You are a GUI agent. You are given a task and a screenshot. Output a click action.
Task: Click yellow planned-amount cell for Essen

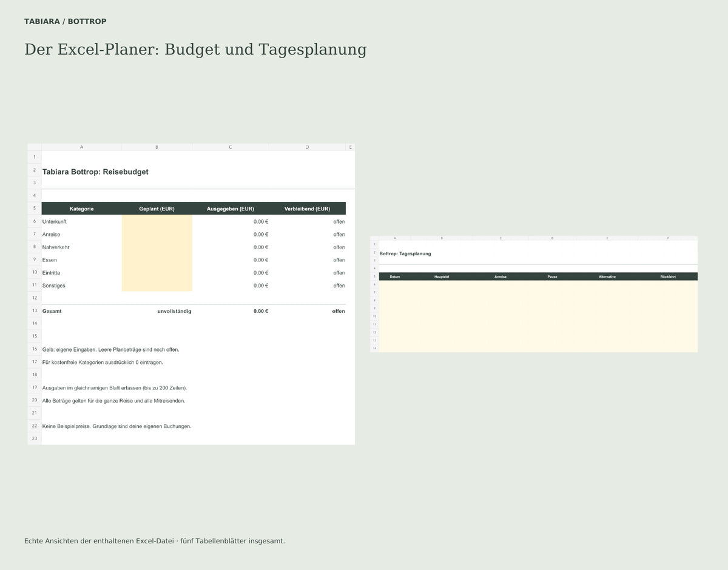(x=157, y=260)
